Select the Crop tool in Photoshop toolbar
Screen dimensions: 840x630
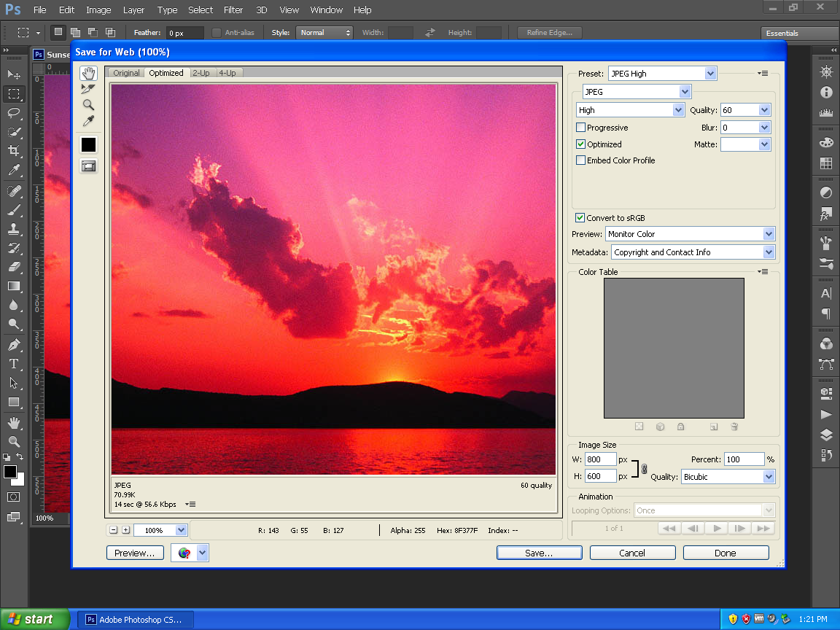click(14, 151)
